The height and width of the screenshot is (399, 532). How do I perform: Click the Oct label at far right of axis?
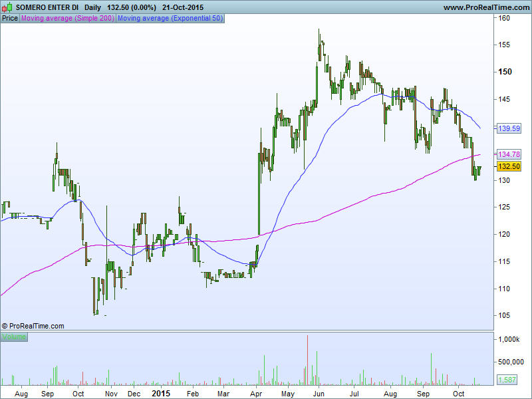[458, 394]
